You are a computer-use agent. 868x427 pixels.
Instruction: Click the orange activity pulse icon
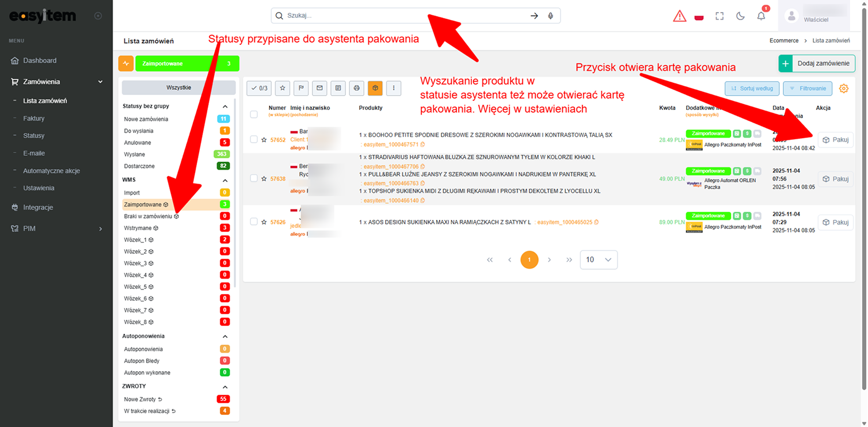click(125, 64)
